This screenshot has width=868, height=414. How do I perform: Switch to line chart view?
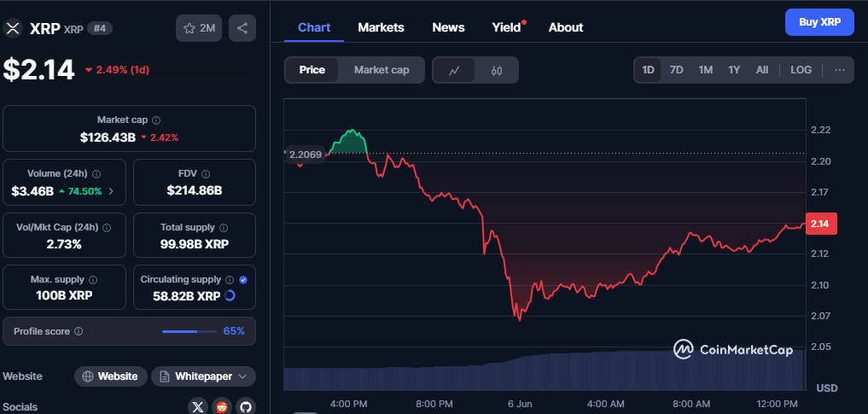click(454, 70)
